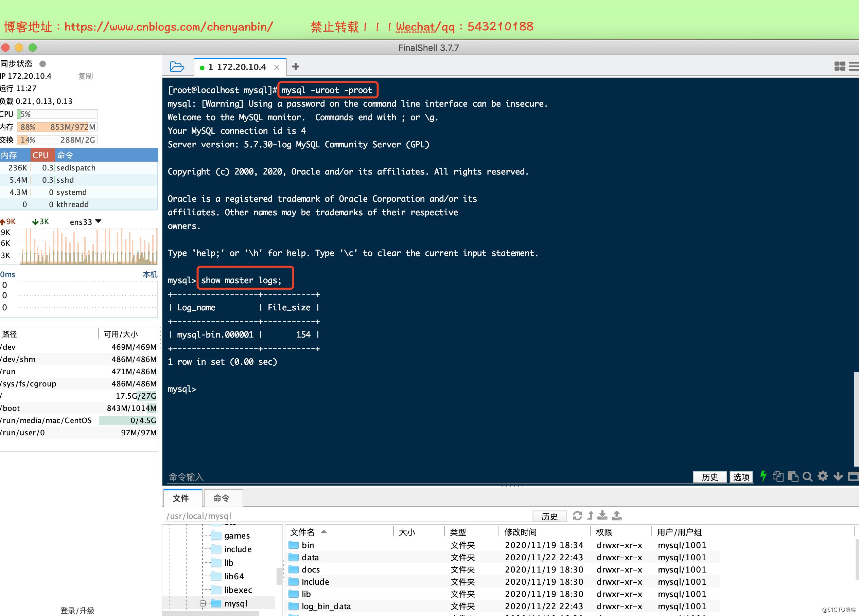Select the 172.20.10.4 session tab
Viewport: 859px width, 616px height.
pyautogui.click(x=240, y=67)
